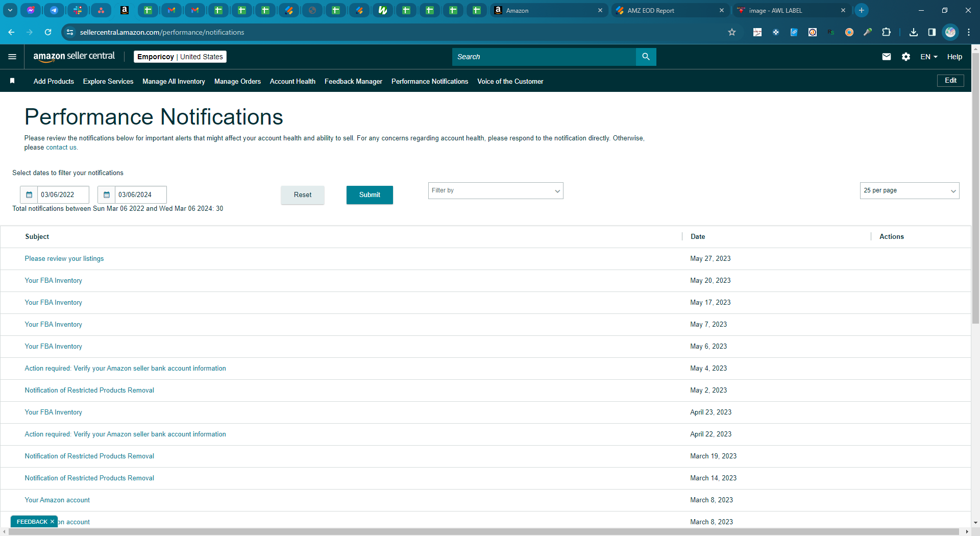Close the AMZ EOD Report tab
This screenshot has height=536, width=980.
(722, 10)
